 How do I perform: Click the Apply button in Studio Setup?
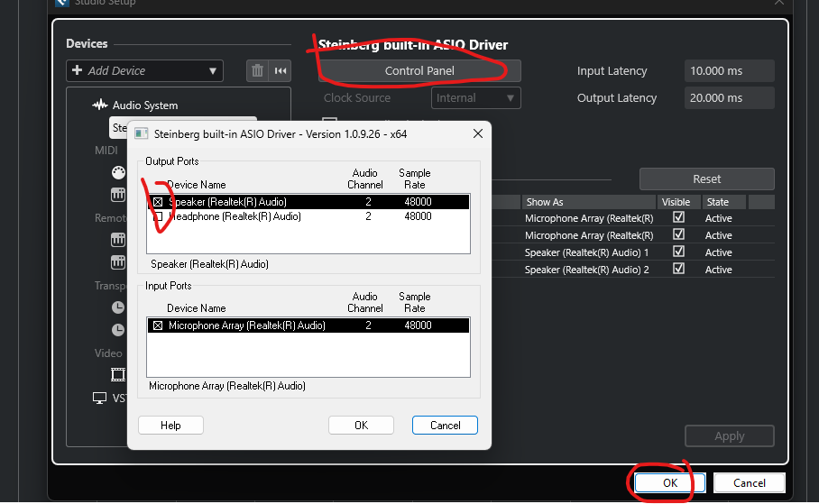click(729, 436)
